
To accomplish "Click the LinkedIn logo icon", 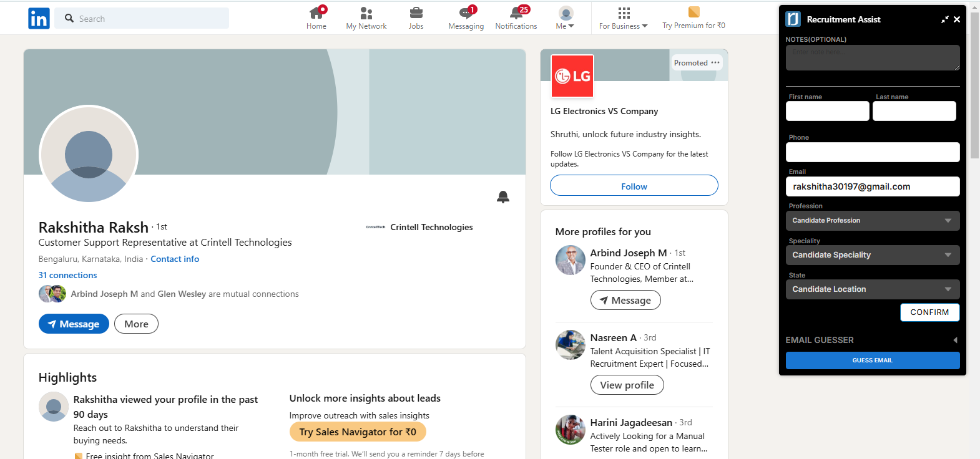I will 39,19.
